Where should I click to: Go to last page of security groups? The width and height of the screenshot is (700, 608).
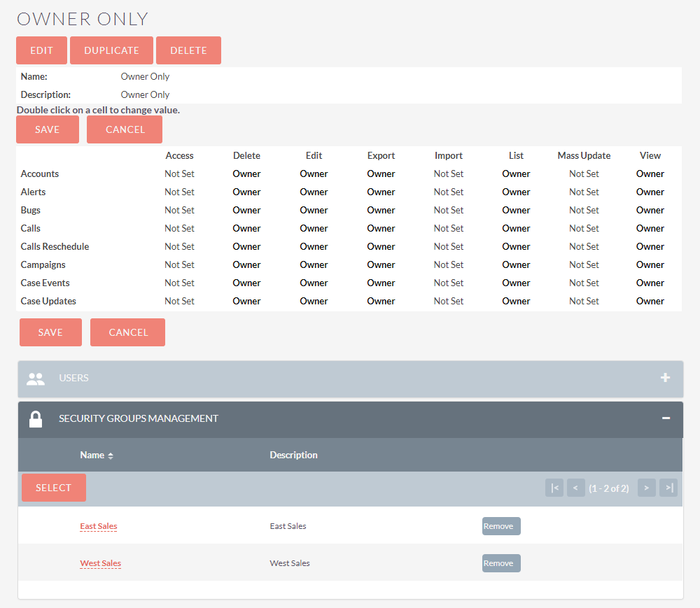668,488
